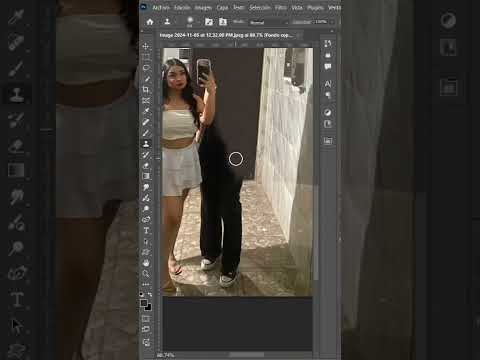Screen dimensions: 480x360
Task: Open the Texto menu
Action: 238,7
